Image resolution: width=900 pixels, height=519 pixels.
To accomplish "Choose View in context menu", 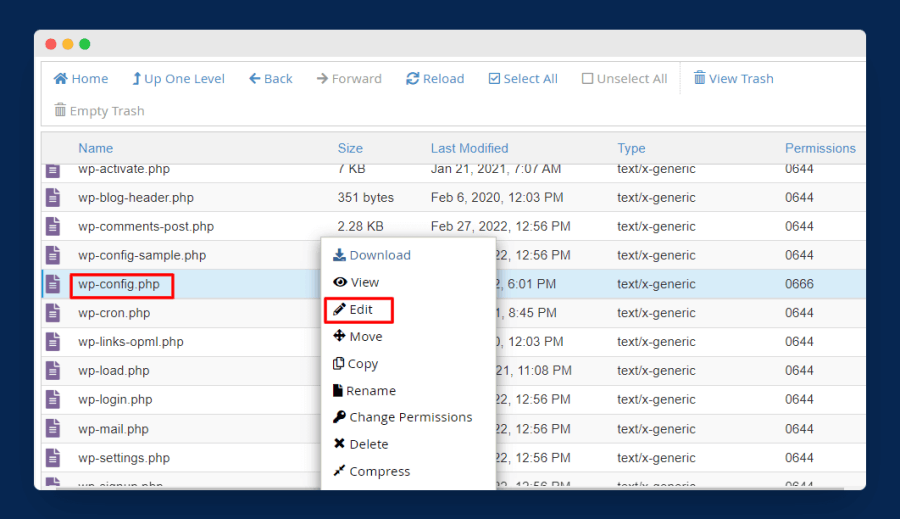I will pyautogui.click(x=356, y=282).
